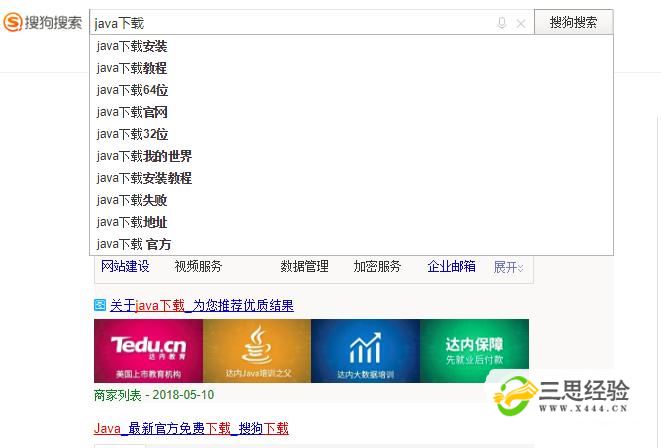Click the small icon before 关于java下载

click(99, 305)
